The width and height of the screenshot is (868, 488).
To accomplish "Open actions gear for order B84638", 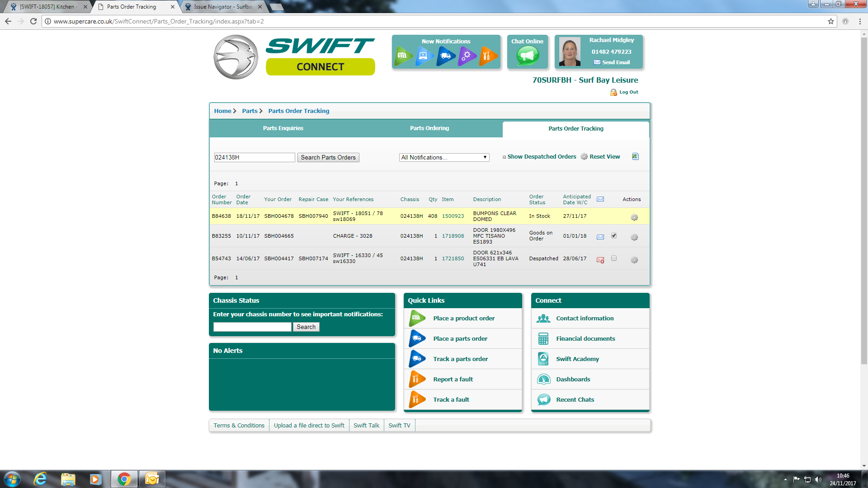I will coord(634,217).
